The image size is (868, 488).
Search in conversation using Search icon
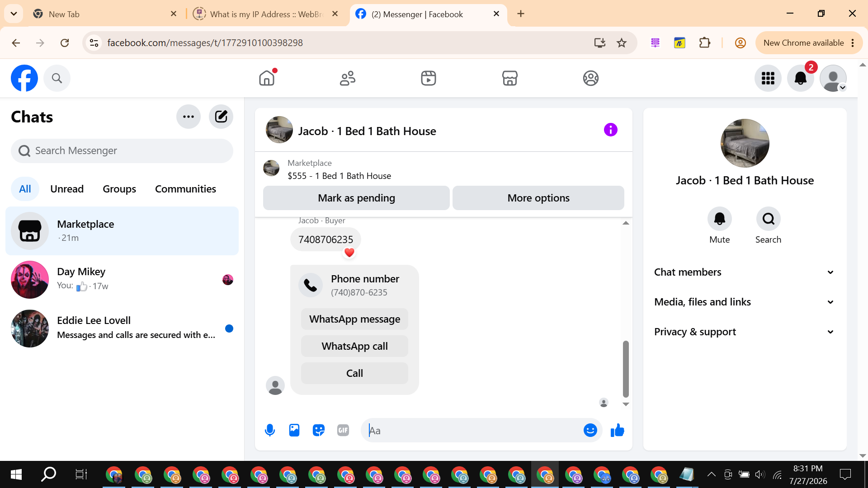pos(769,219)
